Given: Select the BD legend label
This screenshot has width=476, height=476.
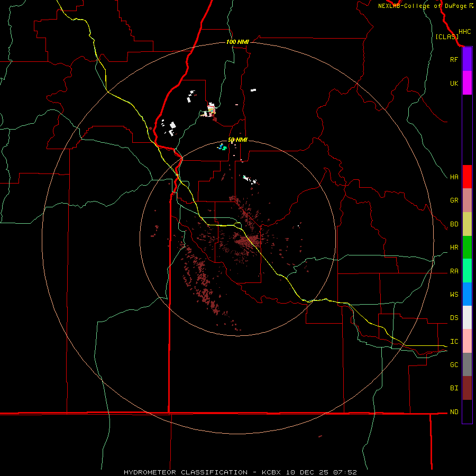Looking at the screenshot, I should (454, 224).
